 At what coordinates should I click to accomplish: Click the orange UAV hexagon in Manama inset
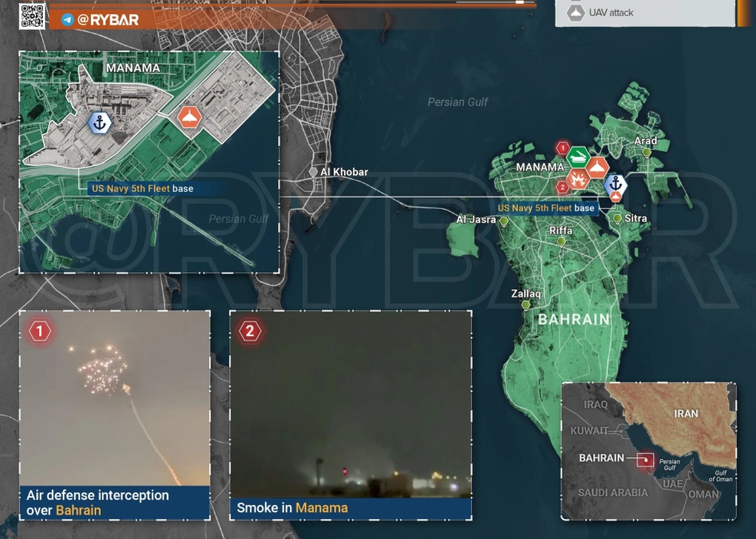tap(190, 117)
